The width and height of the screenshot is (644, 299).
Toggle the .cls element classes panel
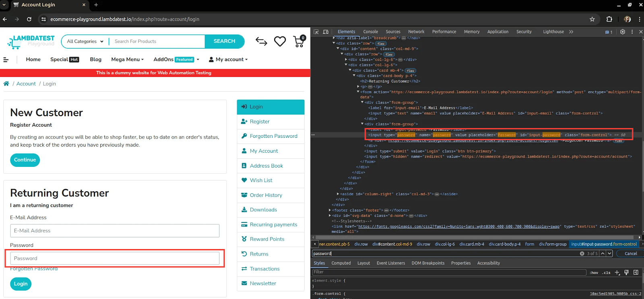click(x=606, y=272)
